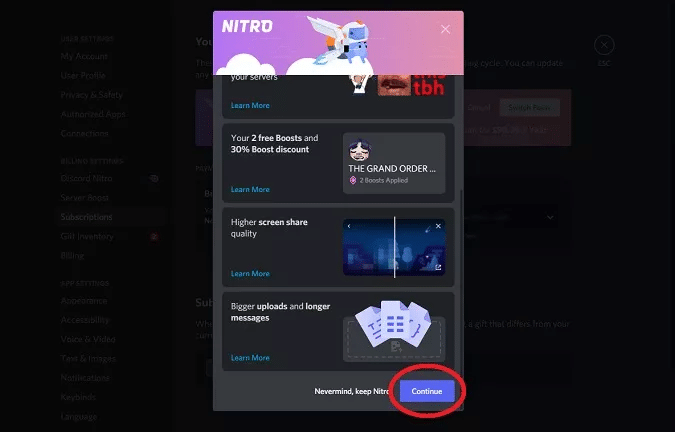
Task: Open Billing settings
Action: [72, 256]
